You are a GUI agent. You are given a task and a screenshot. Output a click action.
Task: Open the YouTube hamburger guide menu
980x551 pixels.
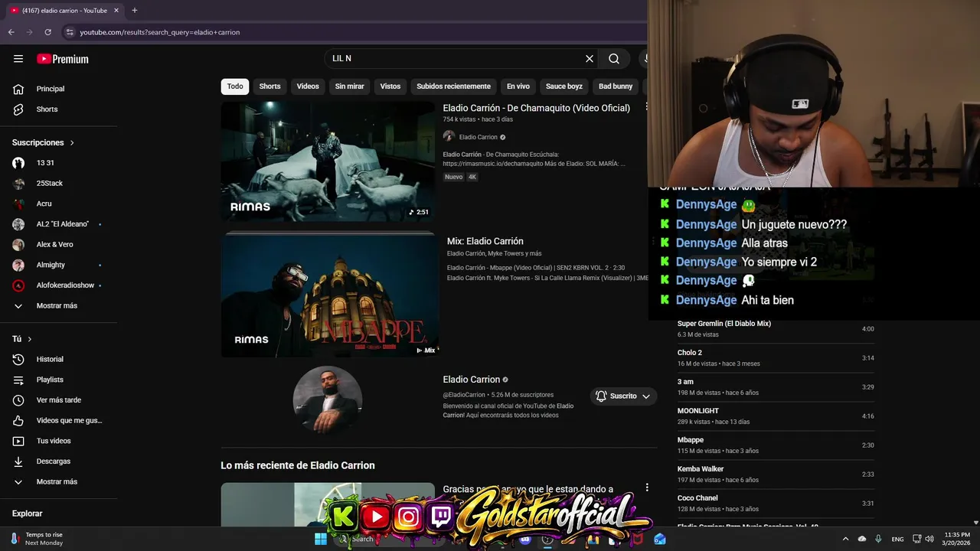[18, 59]
